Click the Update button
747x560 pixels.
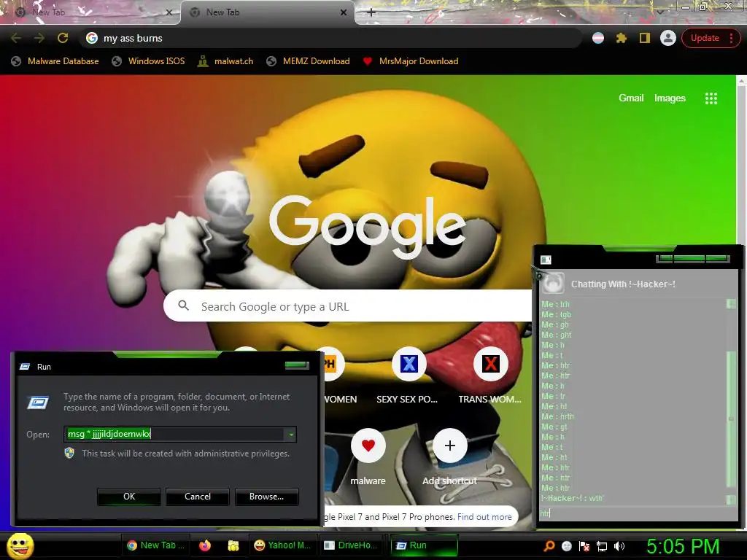[x=705, y=38]
